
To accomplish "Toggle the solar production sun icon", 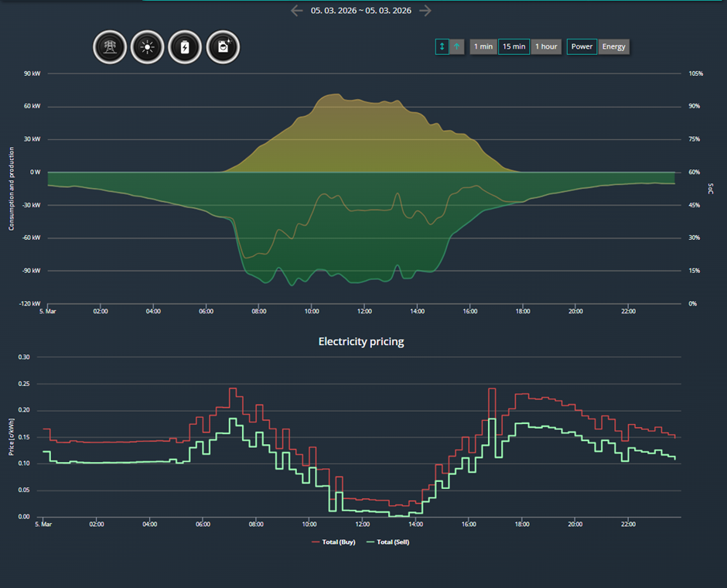I will click(148, 47).
